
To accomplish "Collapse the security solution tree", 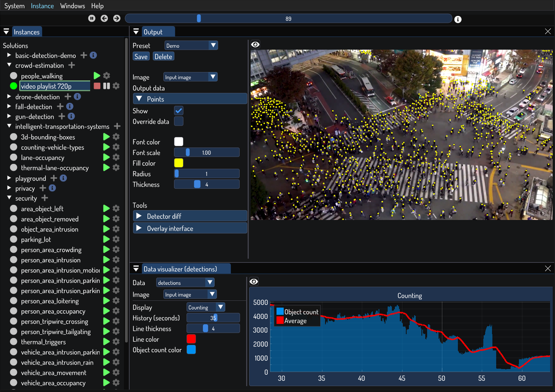I will tap(9, 198).
